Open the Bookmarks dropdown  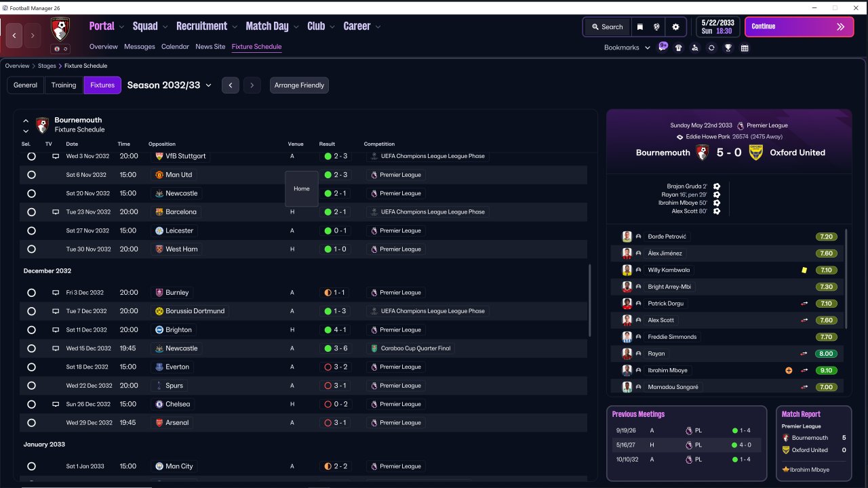627,47
